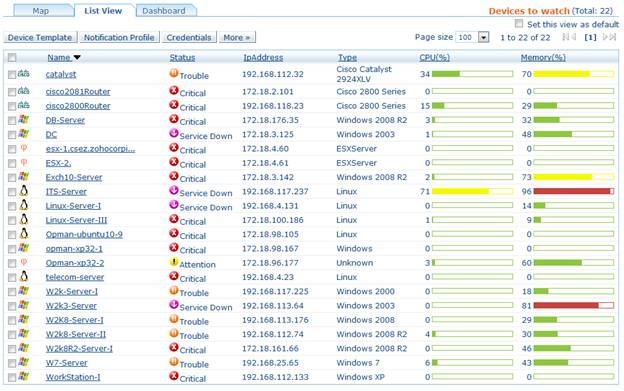Click the router icon beside cisco2081Router
This screenshot has width=624, height=391.
23,91
